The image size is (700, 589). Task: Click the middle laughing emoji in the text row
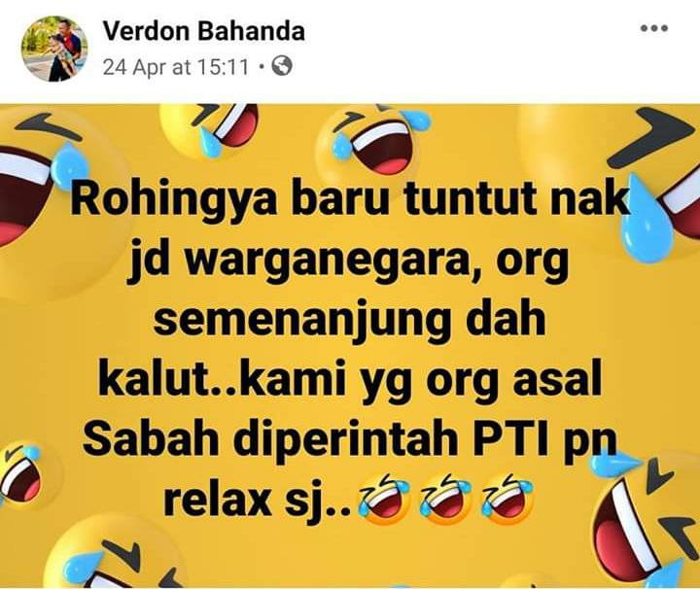(447, 499)
